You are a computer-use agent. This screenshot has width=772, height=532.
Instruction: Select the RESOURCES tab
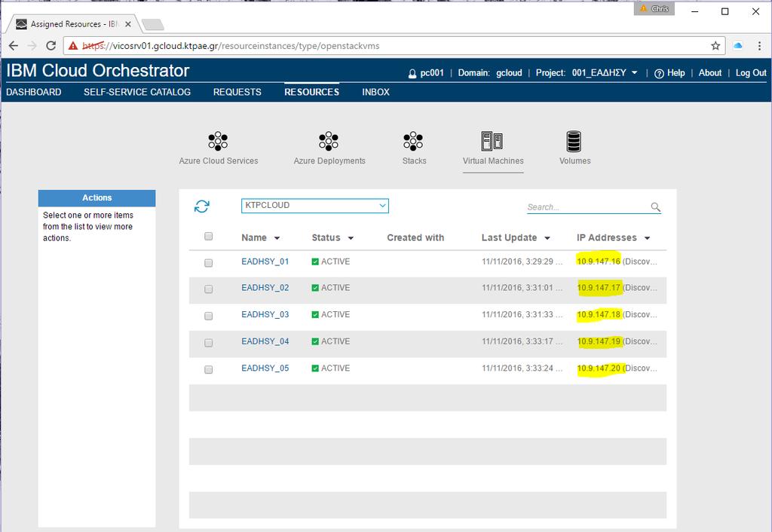pos(311,92)
